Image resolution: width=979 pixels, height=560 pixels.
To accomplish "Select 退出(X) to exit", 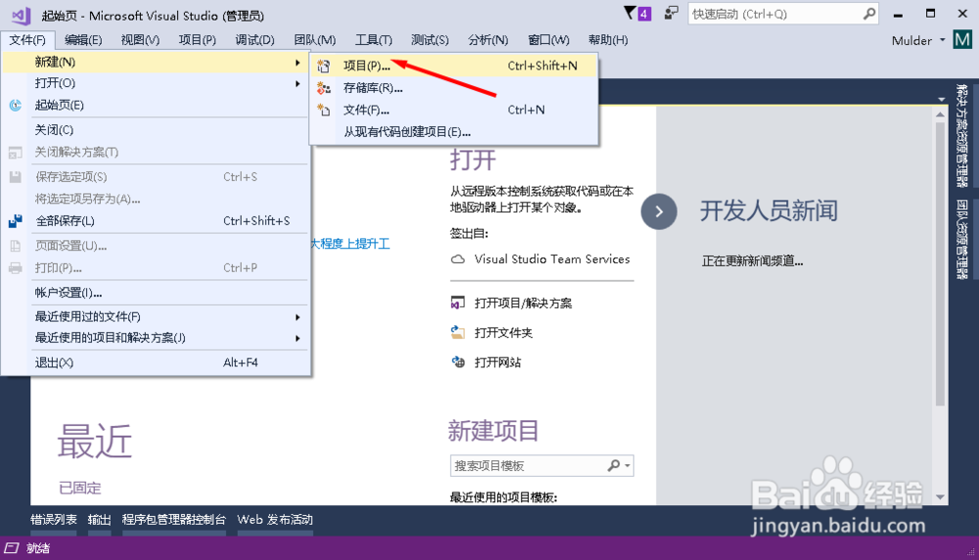I will point(156,362).
